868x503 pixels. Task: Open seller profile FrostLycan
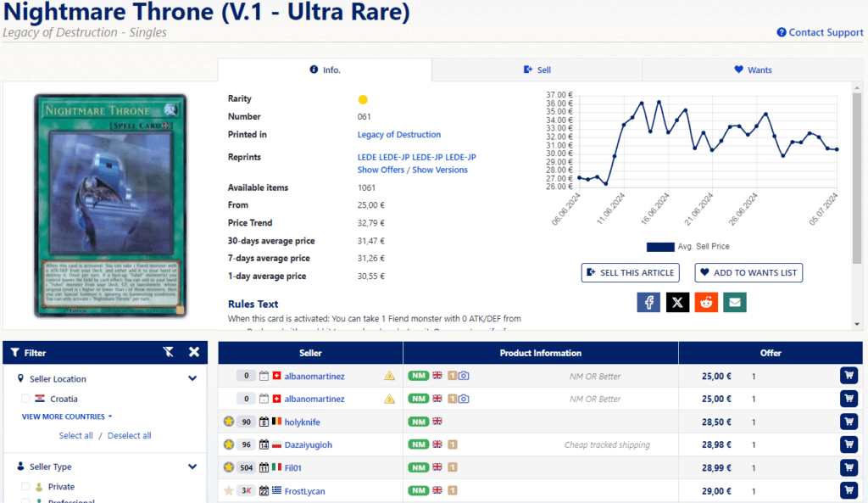[x=304, y=491]
